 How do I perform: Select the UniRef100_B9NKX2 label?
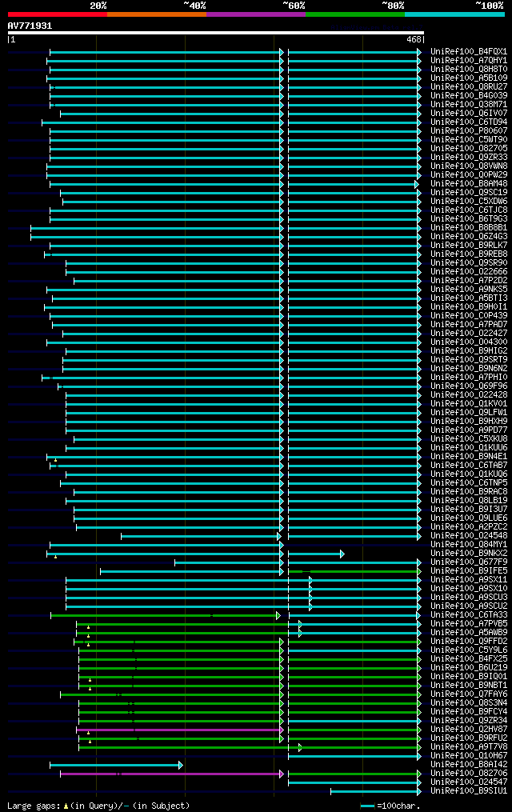click(x=469, y=554)
